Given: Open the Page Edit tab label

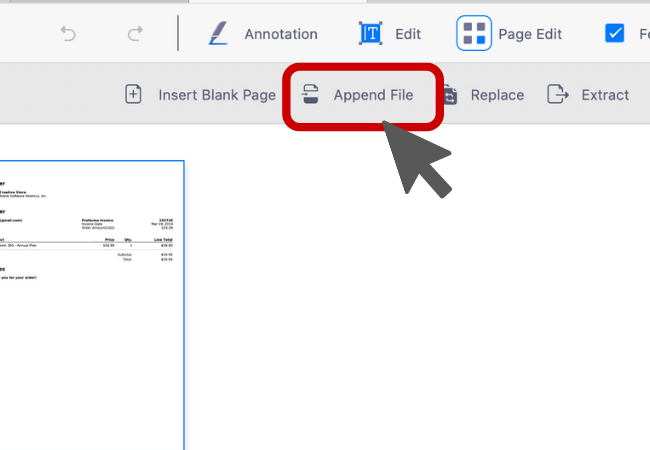Looking at the screenshot, I should pyautogui.click(x=530, y=34).
